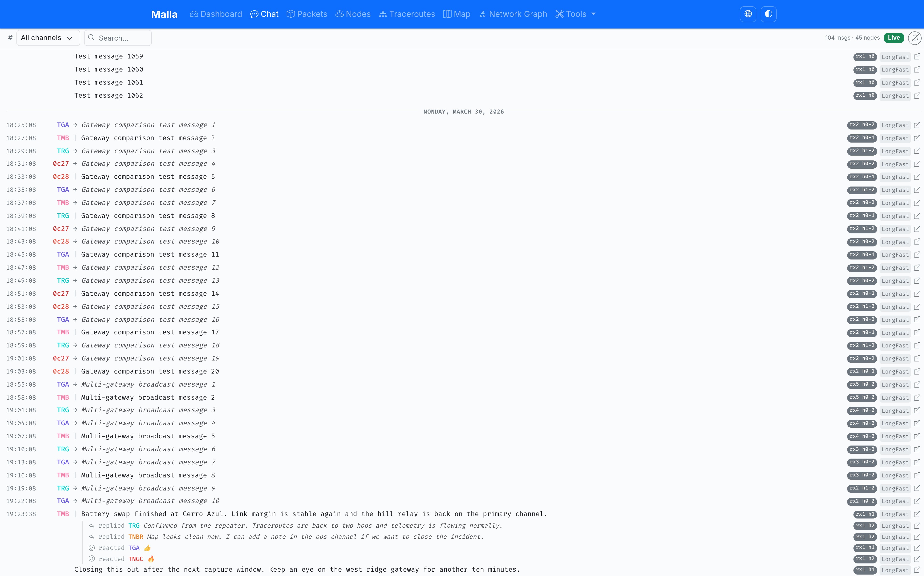Viewport: 924px width, 576px height.
Task: Open the Network Graph page
Action: pyautogui.click(x=513, y=14)
